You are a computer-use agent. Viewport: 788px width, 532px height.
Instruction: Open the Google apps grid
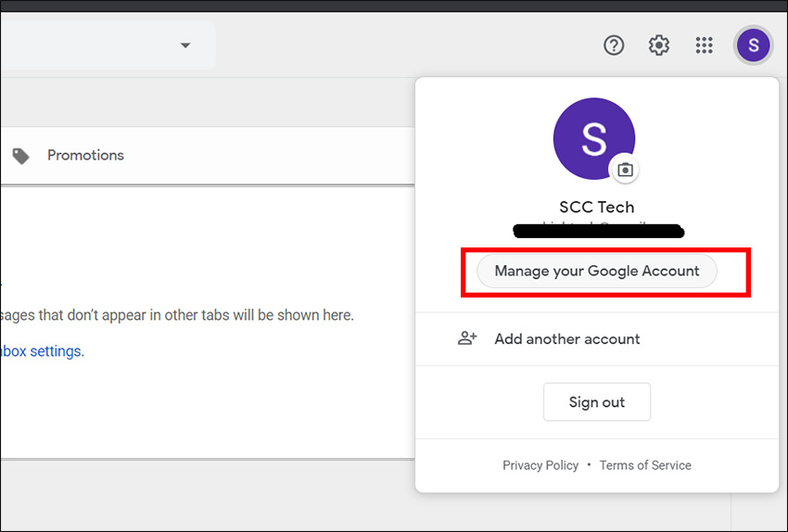pos(704,45)
